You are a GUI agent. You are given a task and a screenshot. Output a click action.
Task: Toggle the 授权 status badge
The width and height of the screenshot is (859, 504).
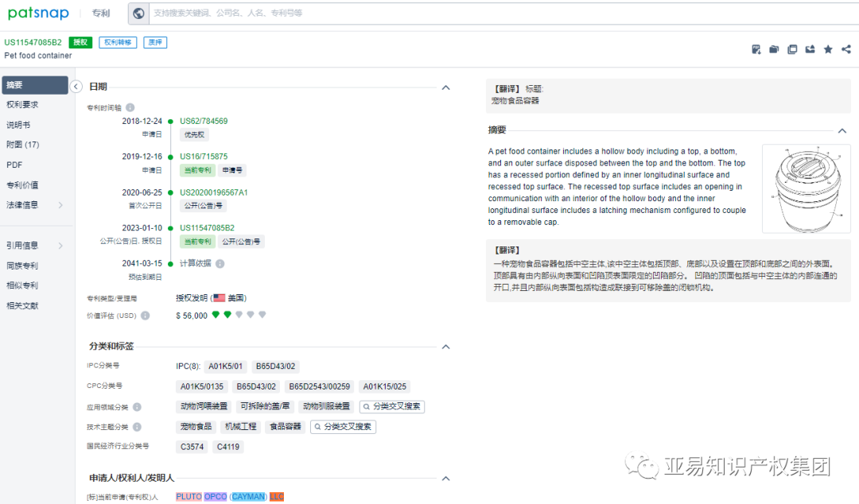(x=80, y=42)
